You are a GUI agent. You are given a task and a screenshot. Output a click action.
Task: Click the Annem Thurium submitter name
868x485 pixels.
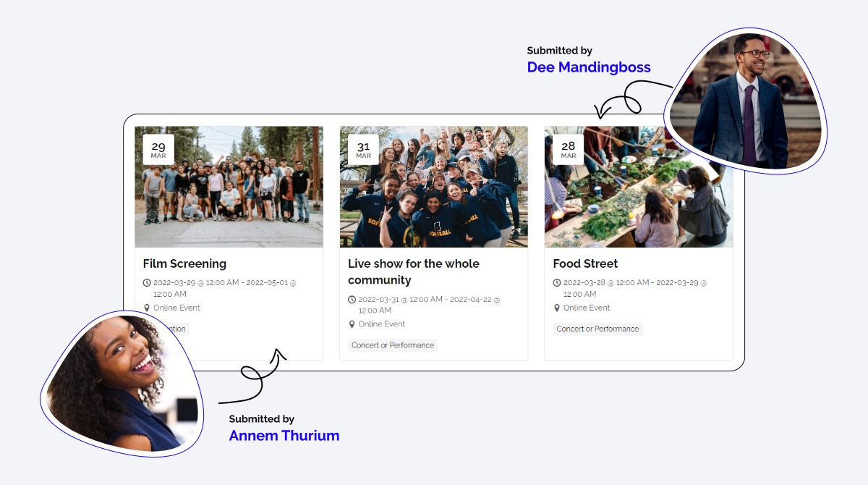pos(284,436)
